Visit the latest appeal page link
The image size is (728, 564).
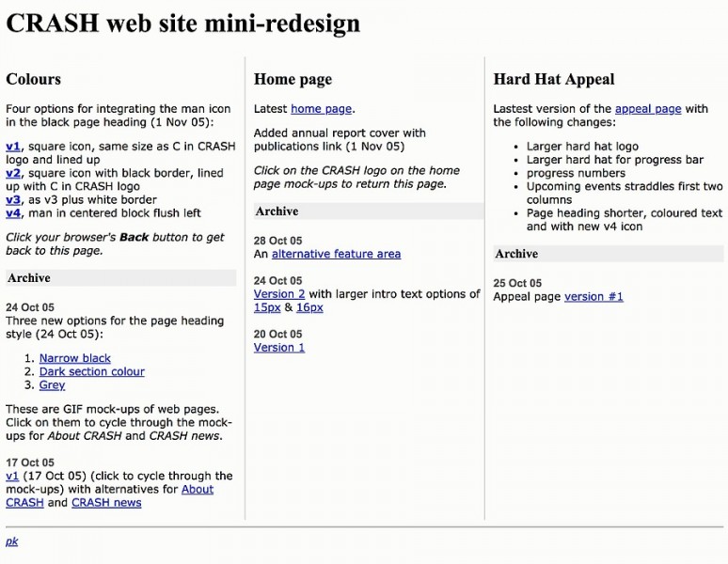tap(647, 109)
